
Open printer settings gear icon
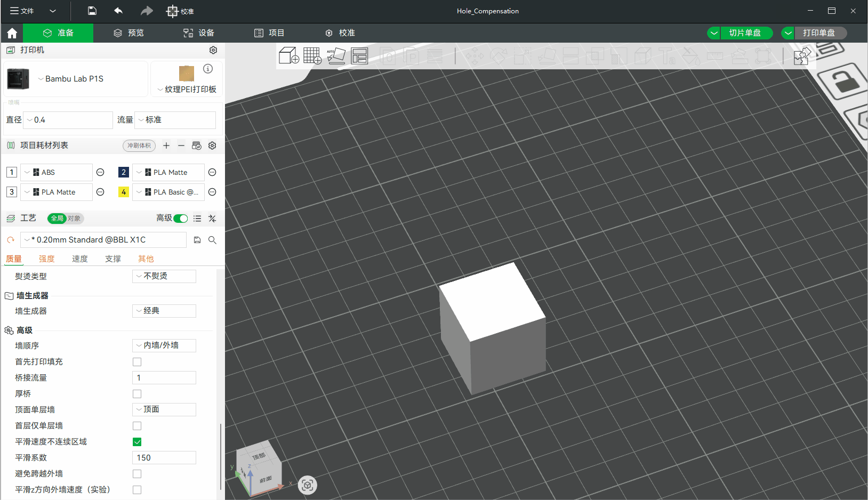point(213,50)
